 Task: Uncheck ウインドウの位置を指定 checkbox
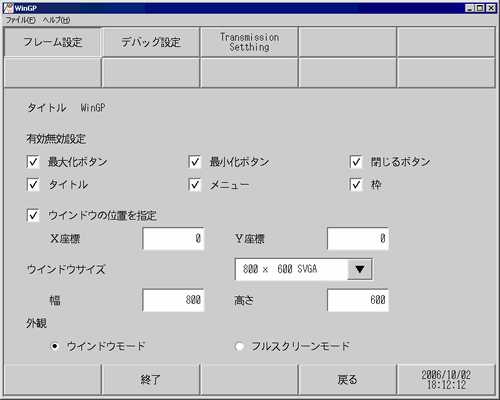[33, 215]
